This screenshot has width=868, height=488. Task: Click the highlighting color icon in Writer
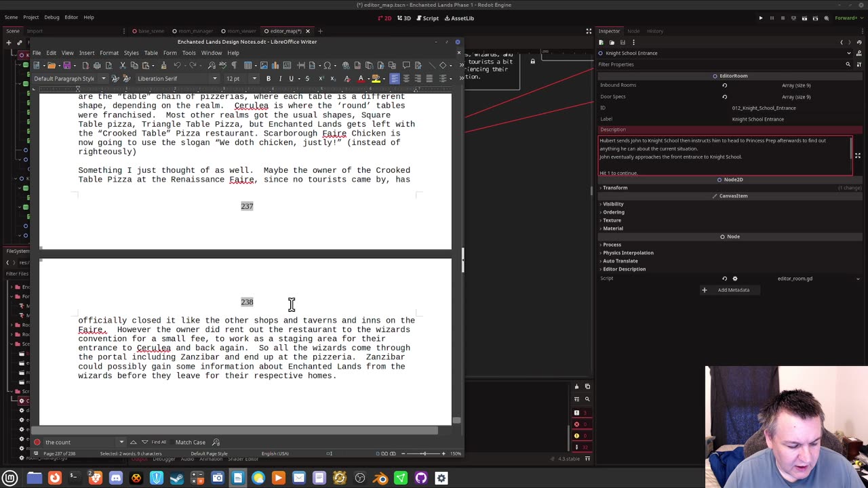[x=376, y=79]
